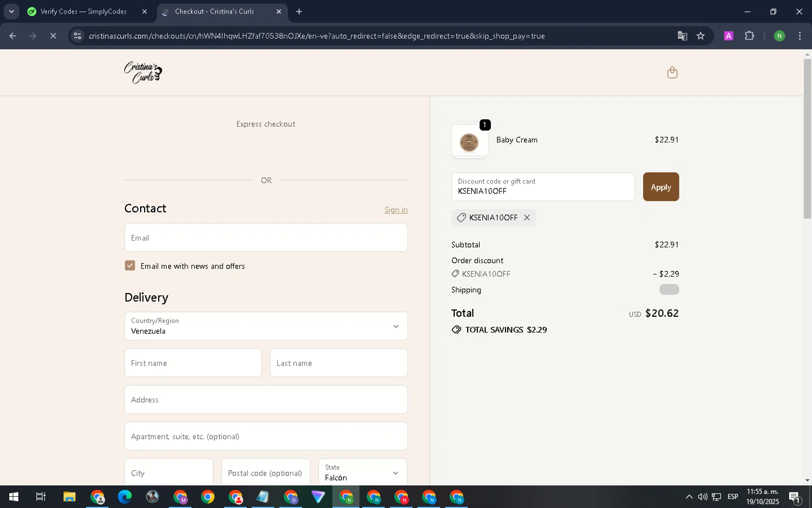Click the Baby Cream product thumbnail
Screen dimensions: 812x508
pos(469,141)
